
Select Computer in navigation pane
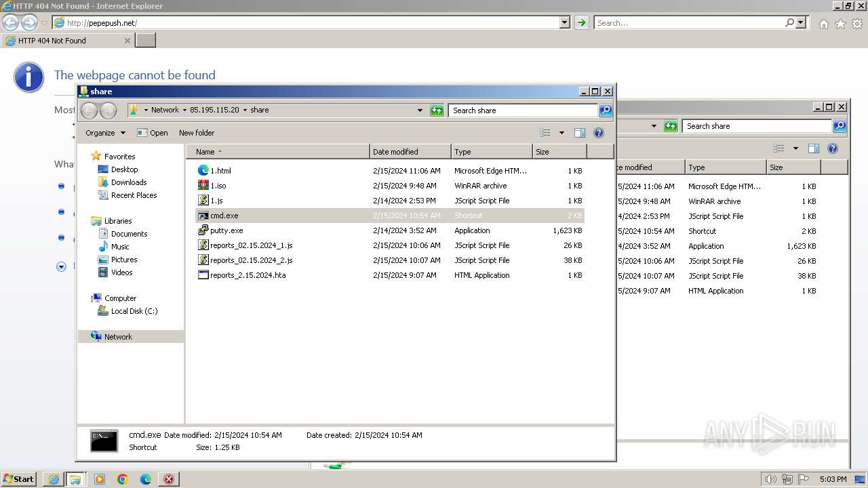pyautogui.click(x=114, y=298)
